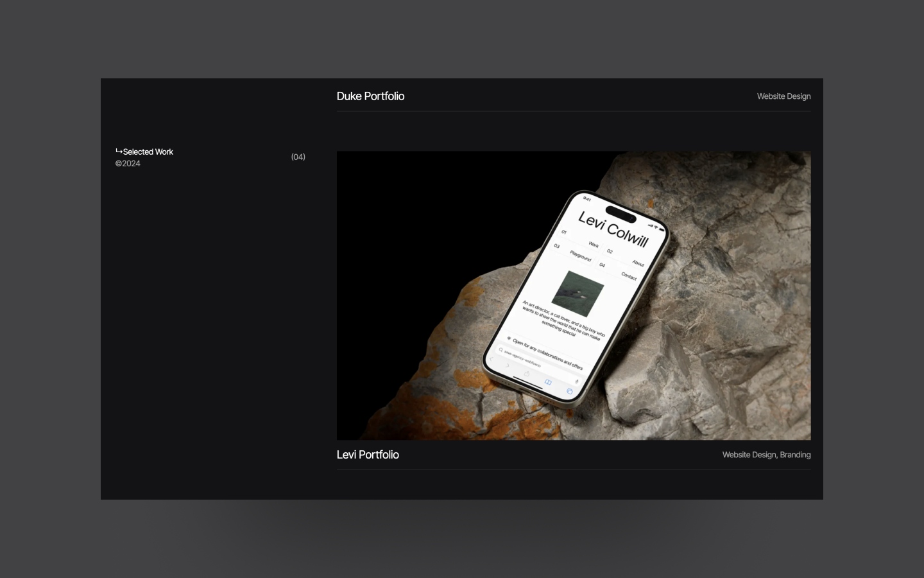Viewport: 924px width, 578px height.
Task: Open Safari bookmarks with the book icon
Action: (x=548, y=383)
